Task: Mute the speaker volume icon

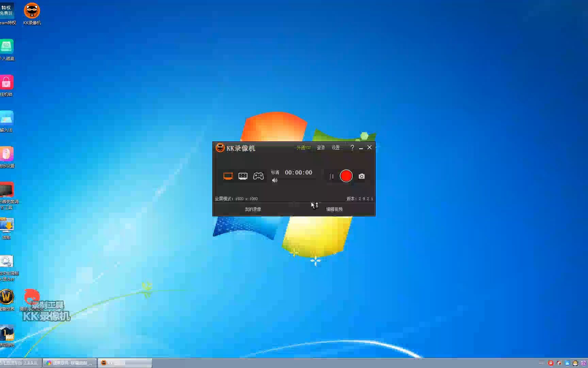Action: 275,181
